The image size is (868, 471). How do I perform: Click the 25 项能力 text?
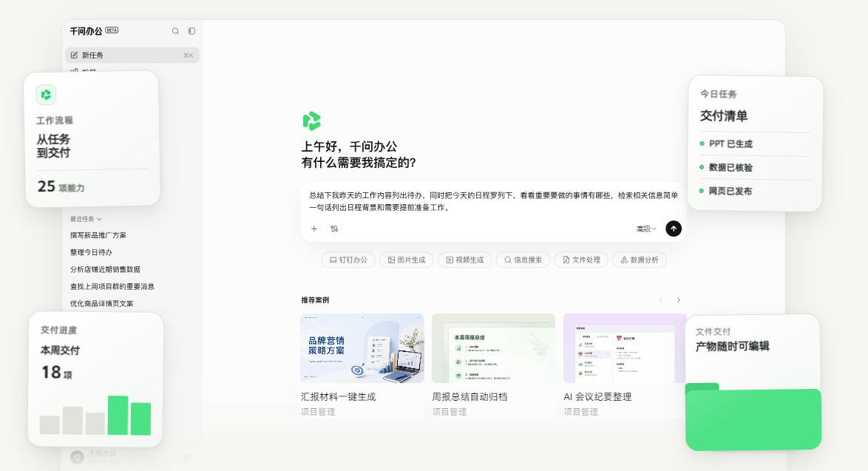coord(61,186)
